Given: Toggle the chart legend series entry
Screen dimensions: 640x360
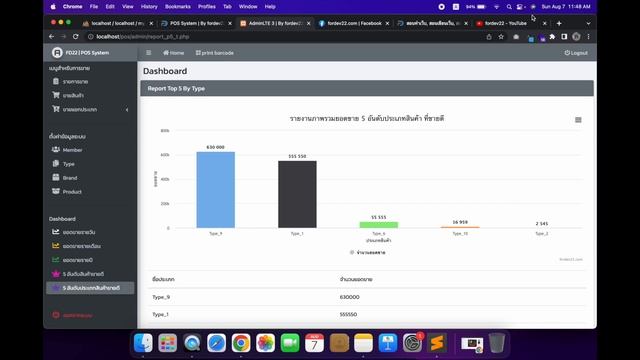Looking at the screenshot, I should pyautogui.click(x=367, y=253).
